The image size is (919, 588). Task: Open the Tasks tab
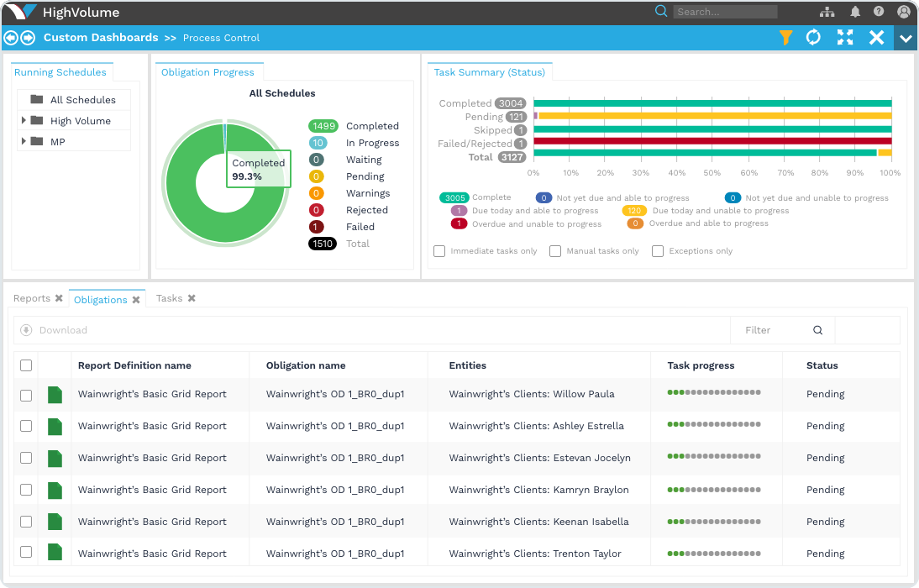pos(169,297)
